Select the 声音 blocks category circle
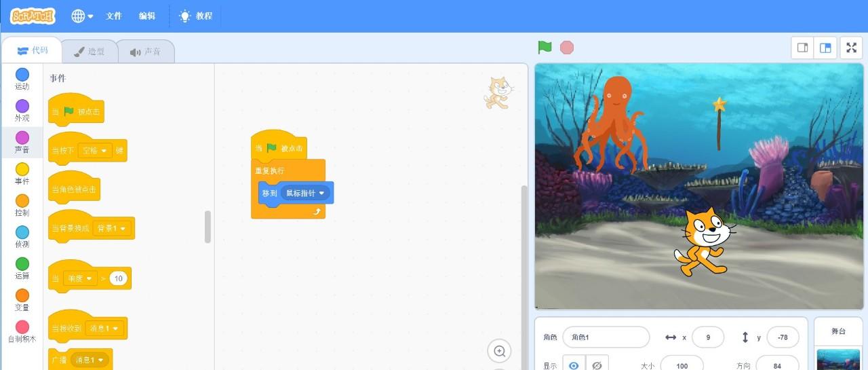 point(22,138)
